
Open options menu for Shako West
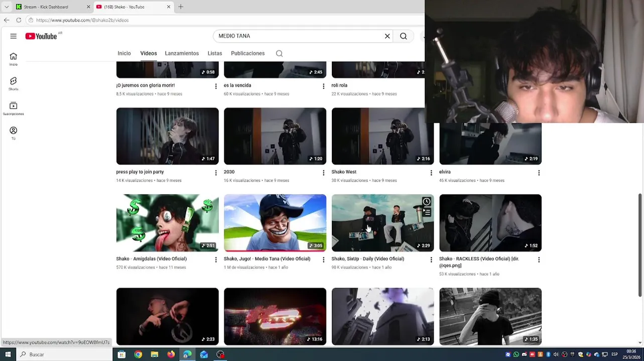point(431,173)
